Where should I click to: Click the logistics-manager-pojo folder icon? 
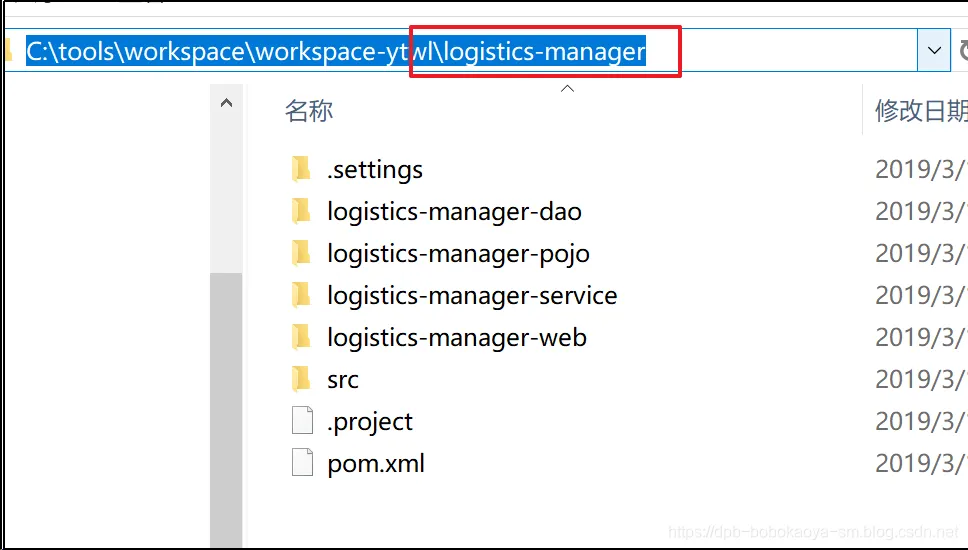[x=301, y=253]
